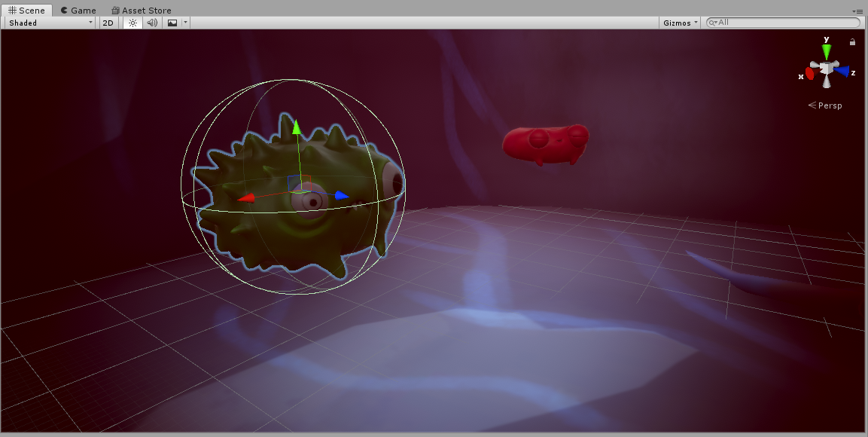Click the green Y move handle arrow

297,127
